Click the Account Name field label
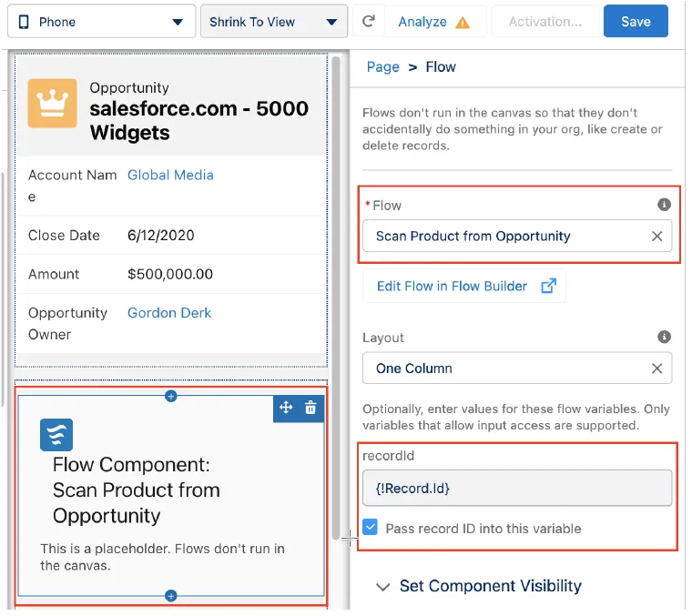Image resolution: width=692 pixels, height=616 pixels. (x=73, y=187)
